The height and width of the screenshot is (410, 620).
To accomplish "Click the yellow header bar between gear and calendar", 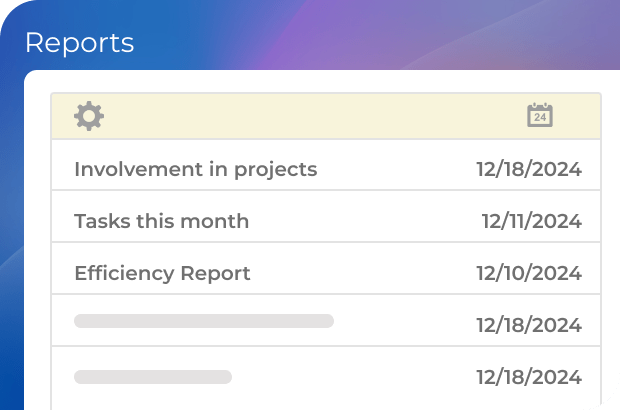I will [x=310, y=116].
